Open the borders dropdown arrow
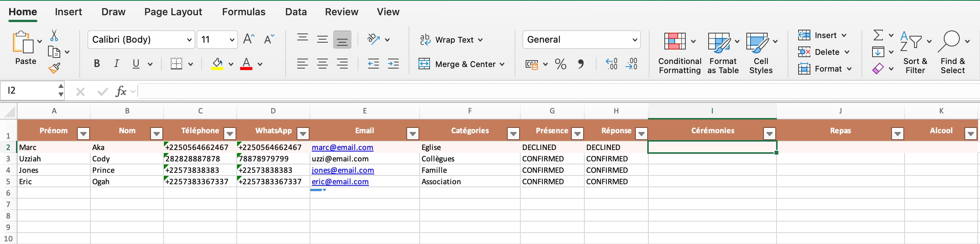Screen dimensions: 980x244 tap(191, 64)
